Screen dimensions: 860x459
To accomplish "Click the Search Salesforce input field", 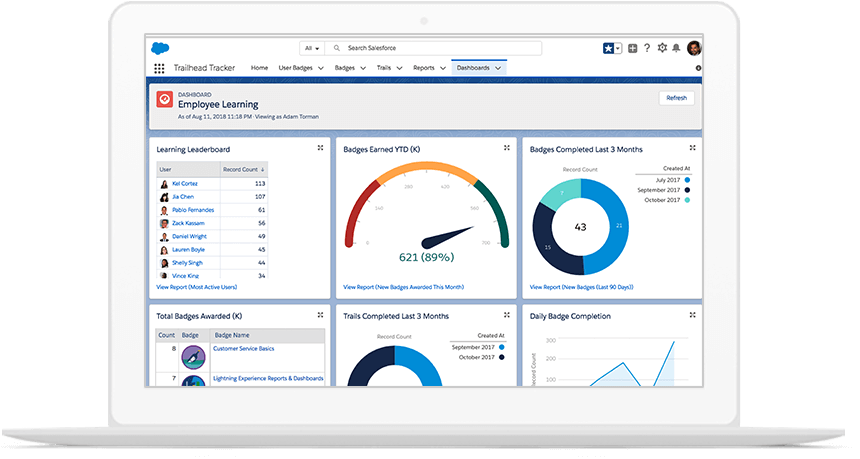I will point(433,48).
